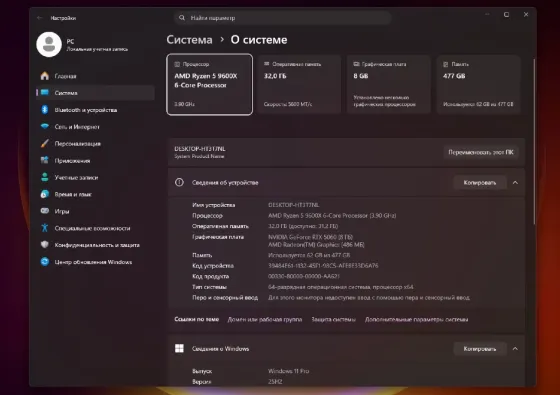This screenshot has width=560, height=395.
Task: Click the 64-разрядная system type value
Action: 341,287
